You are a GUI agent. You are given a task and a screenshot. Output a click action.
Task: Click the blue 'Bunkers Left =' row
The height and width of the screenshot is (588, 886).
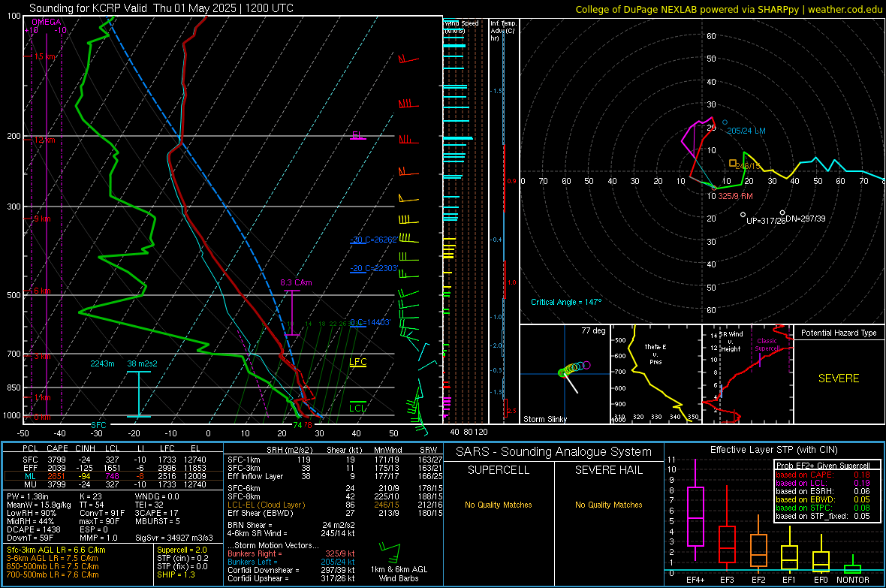point(291,562)
